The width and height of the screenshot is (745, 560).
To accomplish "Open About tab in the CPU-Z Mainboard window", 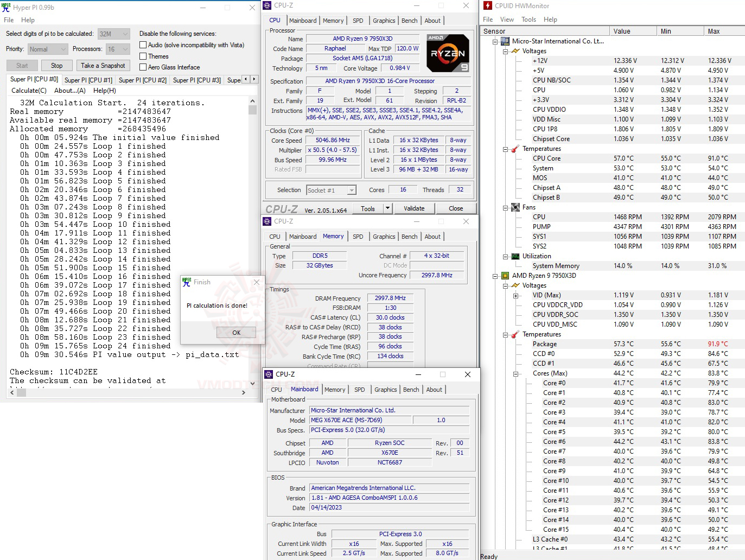I will coord(434,390).
